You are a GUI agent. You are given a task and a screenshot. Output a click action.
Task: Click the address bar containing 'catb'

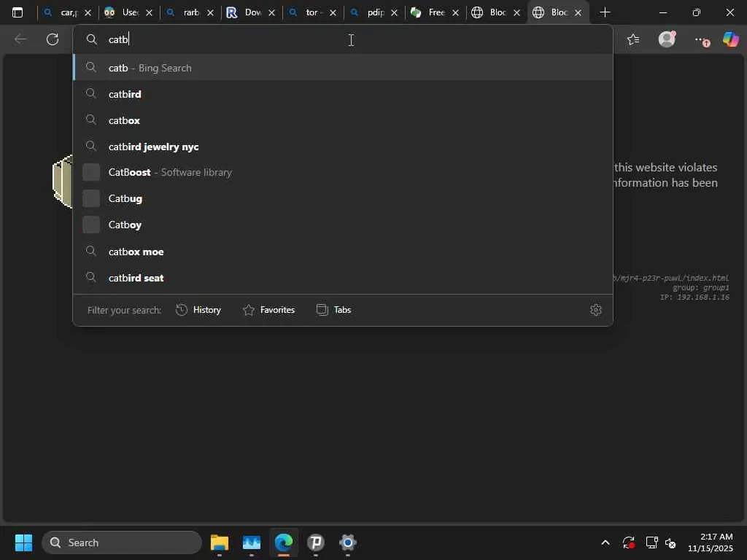pos(343,39)
